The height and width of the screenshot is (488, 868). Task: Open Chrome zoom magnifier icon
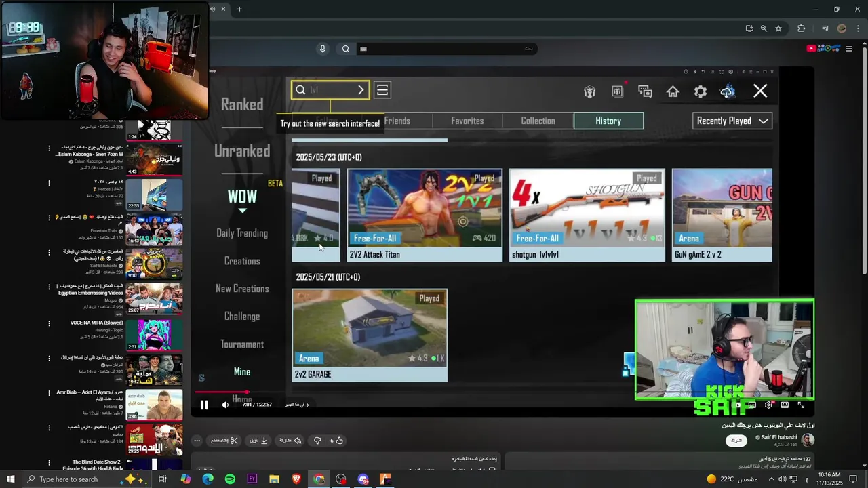tap(764, 28)
